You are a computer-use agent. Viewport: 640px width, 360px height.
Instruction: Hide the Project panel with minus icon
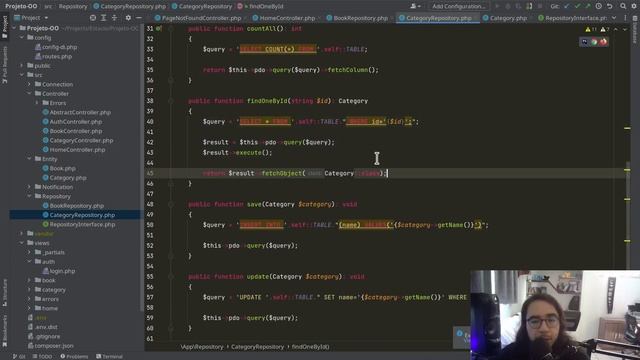point(139,18)
